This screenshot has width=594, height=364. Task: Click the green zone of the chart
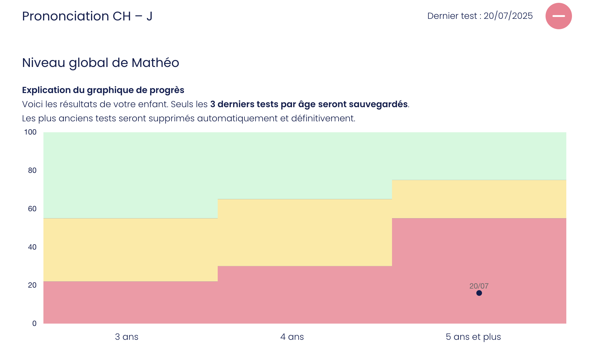click(220, 157)
